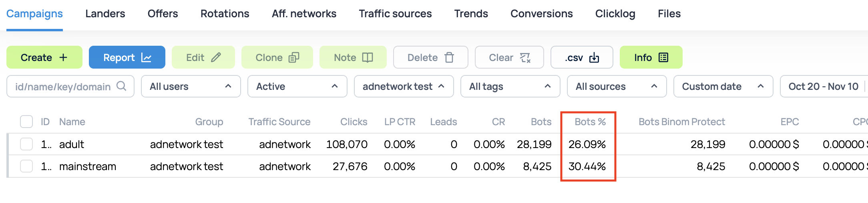The width and height of the screenshot is (868, 203).
Task: Switch to the Landers tab
Action: [x=105, y=14]
